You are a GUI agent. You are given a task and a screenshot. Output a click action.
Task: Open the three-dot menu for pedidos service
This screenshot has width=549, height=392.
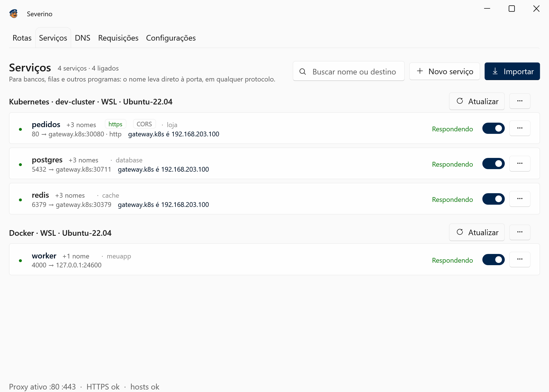pyautogui.click(x=520, y=128)
